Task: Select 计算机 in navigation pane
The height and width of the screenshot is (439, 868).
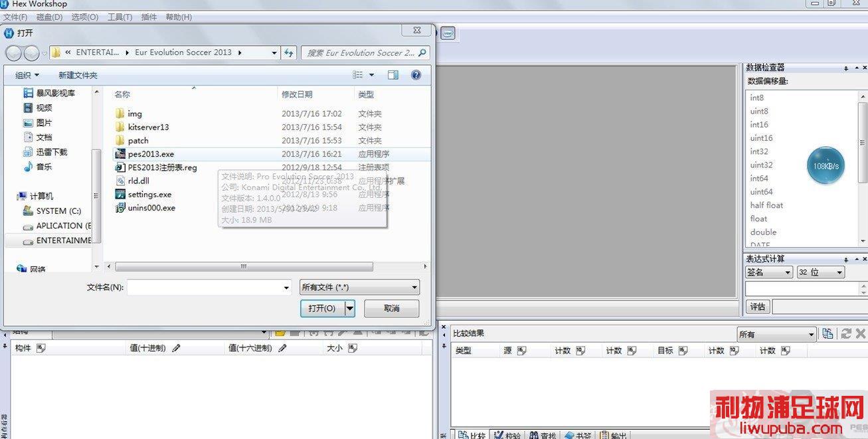Action: point(41,196)
